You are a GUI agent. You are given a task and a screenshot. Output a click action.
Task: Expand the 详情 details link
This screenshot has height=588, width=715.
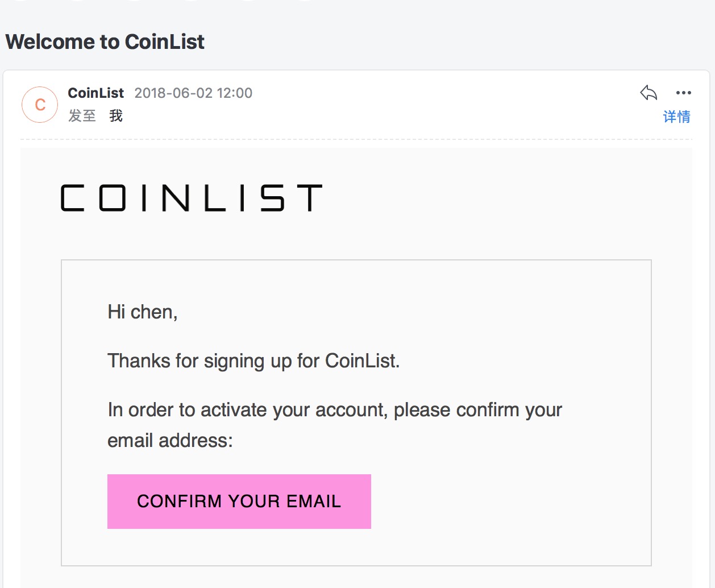[676, 117]
